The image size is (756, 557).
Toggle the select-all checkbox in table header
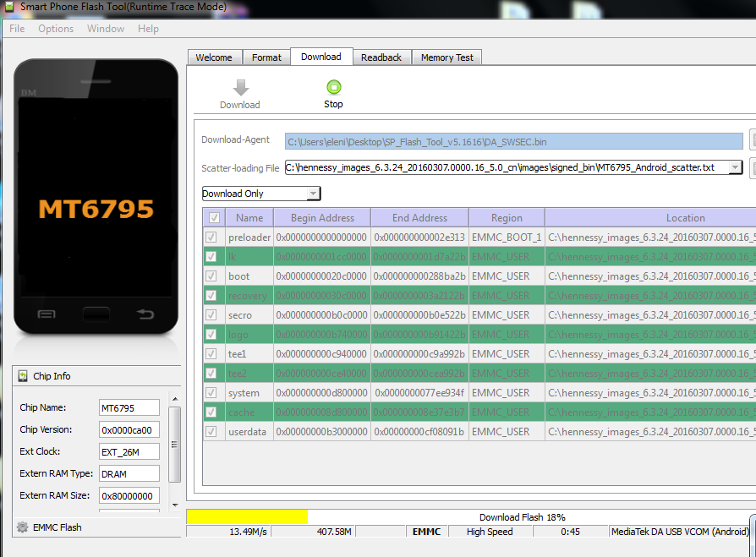(214, 217)
